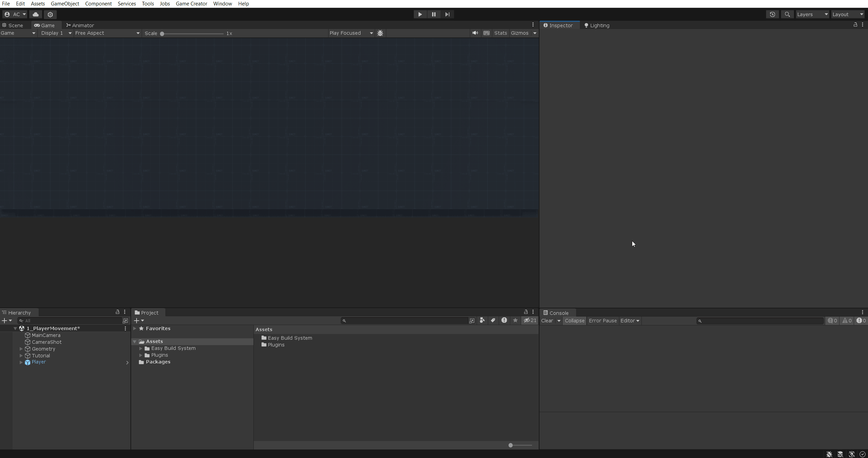The width and height of the screenshot is (868, 458).
Task: Toggle Mute Audio in Game view
Action: click(475, 33)
